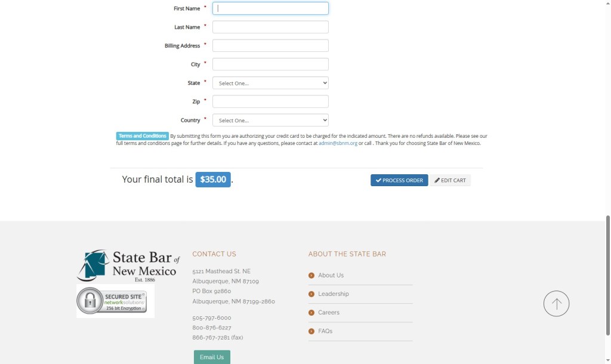
Task: Open the State dropdown menu
Action: 270,83
